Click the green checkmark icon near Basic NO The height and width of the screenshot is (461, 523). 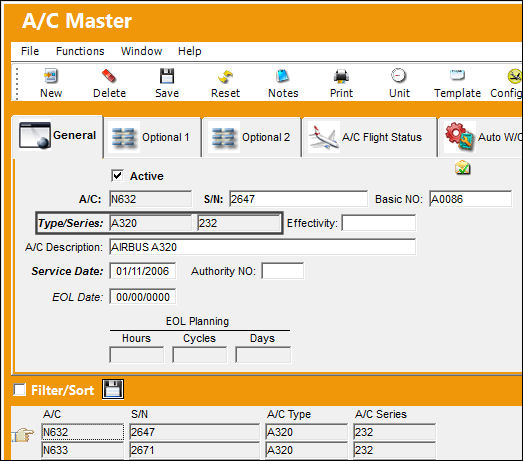(x=463, y=167)
